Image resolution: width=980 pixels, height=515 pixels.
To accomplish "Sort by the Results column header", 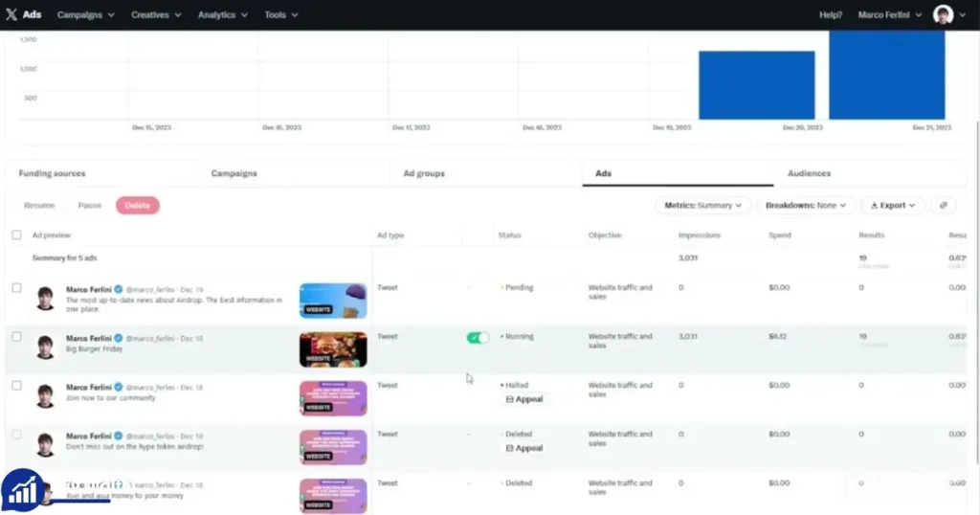I will [x=871, y=235].
